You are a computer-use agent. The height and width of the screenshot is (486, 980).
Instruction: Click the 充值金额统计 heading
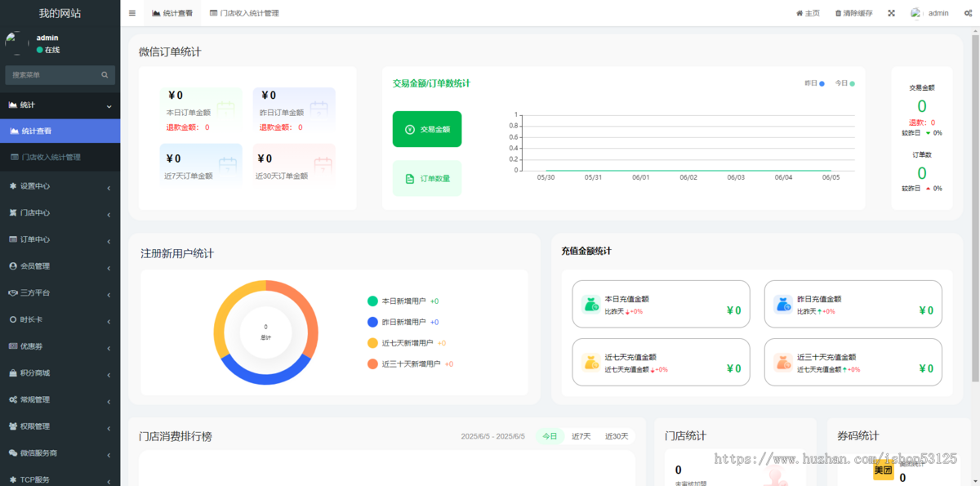coord(586,251)
